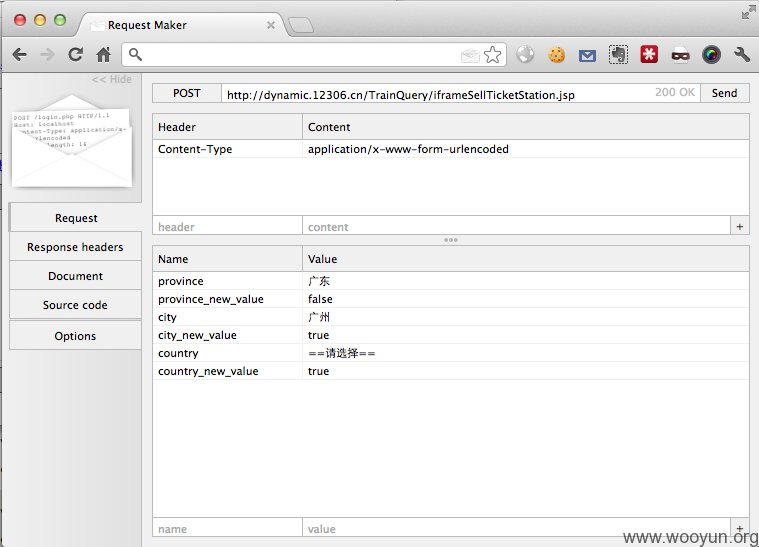This screenshot has height=547, width=759.
Task: Open the Options tab
Action: [x=75, y=335]
